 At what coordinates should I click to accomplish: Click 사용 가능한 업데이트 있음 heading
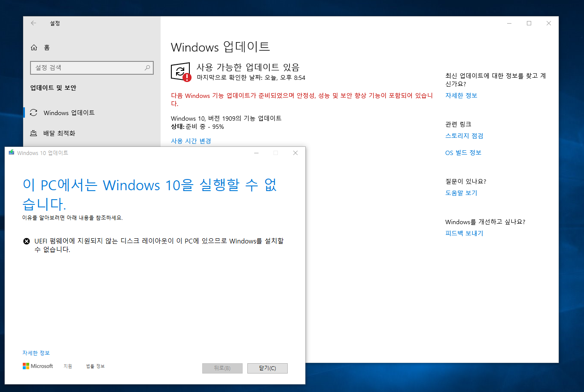tap(248, 67)
